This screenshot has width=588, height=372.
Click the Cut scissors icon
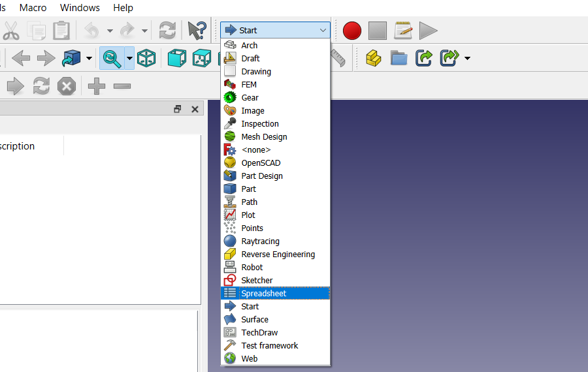click(11, 31)
